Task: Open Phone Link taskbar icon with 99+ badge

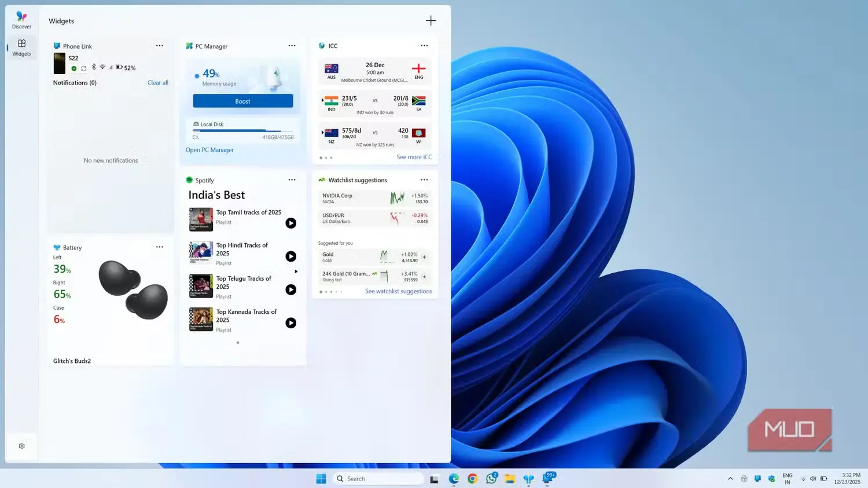Action: [x=548, y=478]
